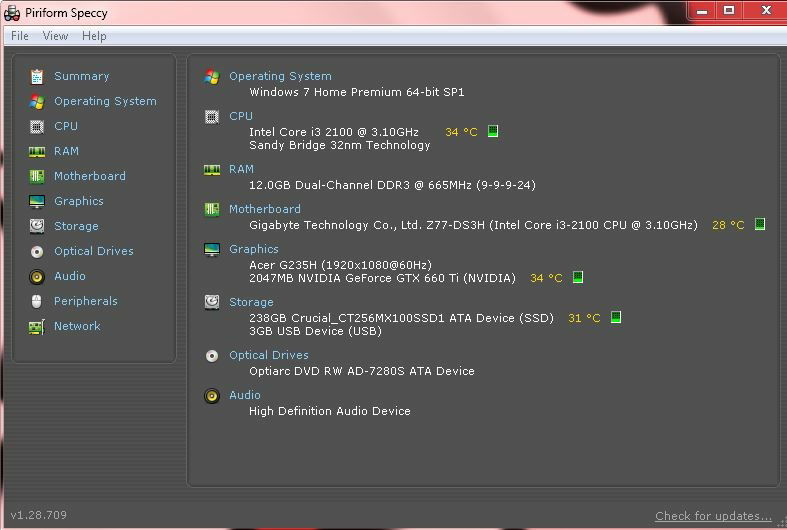This screenshot has height=530, width=787.
Task: Click the Check for updates link
Action: coord(713,516)
